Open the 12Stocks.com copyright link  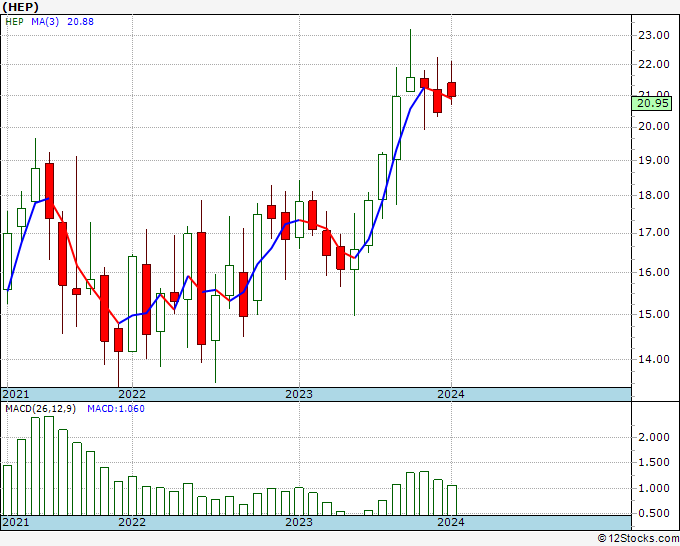tap(638, 539)
